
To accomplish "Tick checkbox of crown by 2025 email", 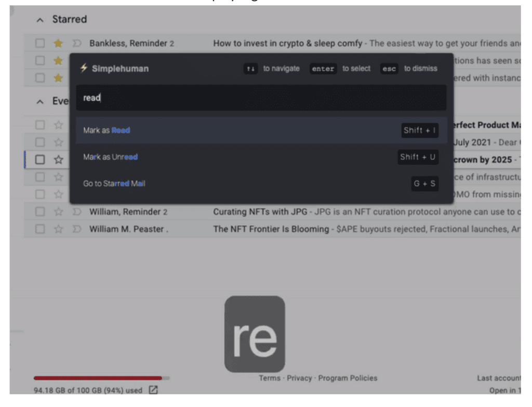I will click(x=40, y=160).
